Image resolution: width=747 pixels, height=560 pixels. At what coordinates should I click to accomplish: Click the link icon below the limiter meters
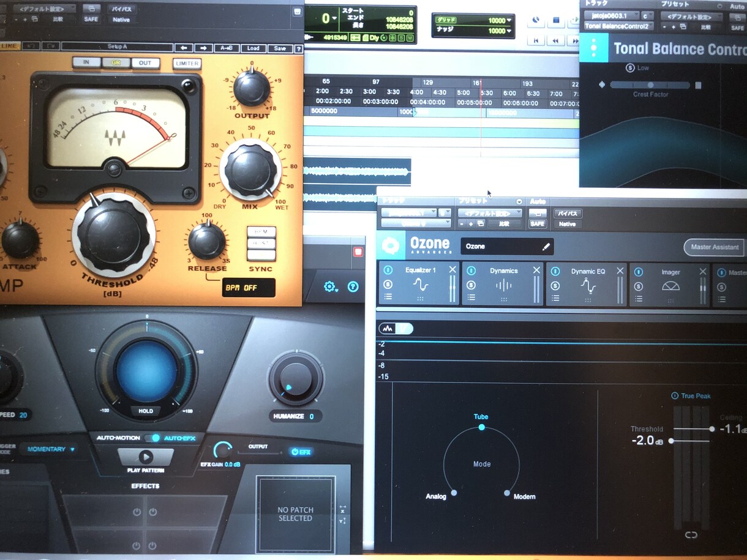[691, 535]
